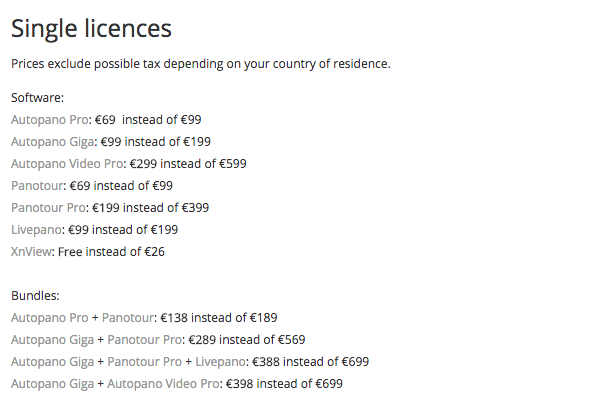Screen dimensions: 615x402
Task: Follow the Livepano link priced €99
Action: [x=36, y=229]
